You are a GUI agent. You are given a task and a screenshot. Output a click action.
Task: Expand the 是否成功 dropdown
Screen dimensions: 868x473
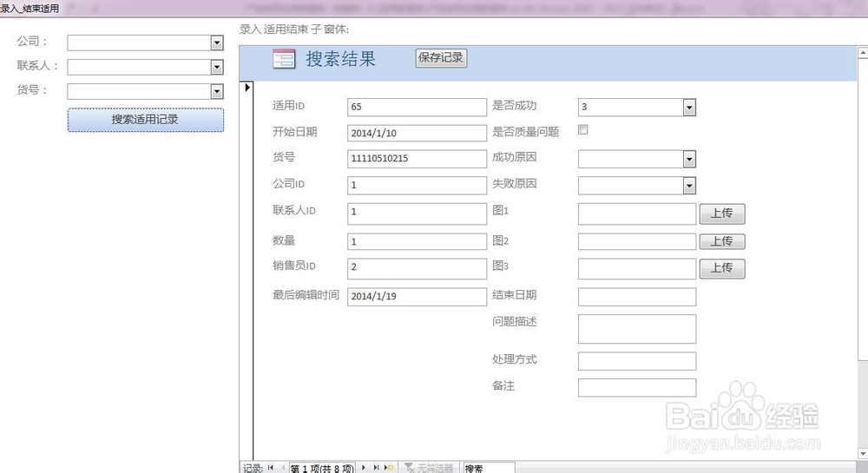[x=689, y=108]
